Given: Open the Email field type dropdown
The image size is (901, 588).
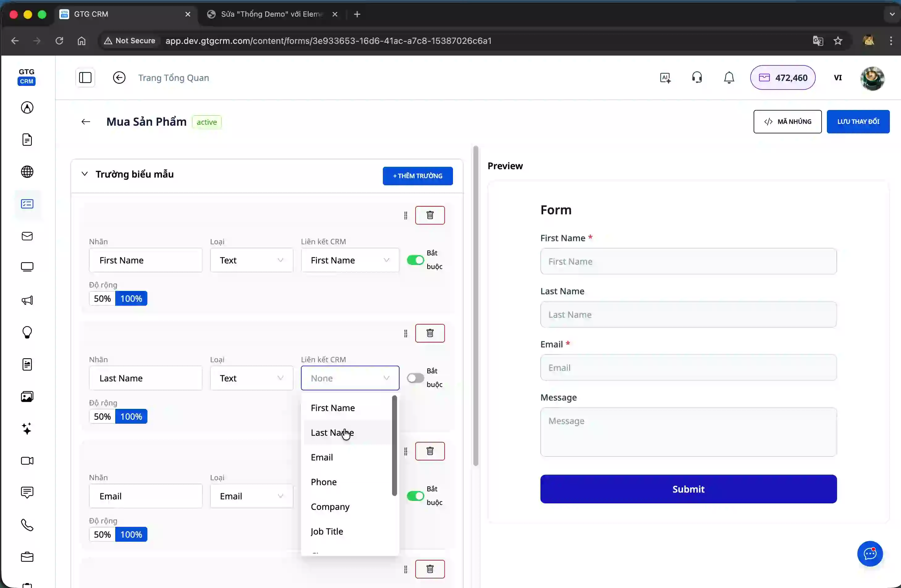Looking at the screenshot, I should coord(252,496).
